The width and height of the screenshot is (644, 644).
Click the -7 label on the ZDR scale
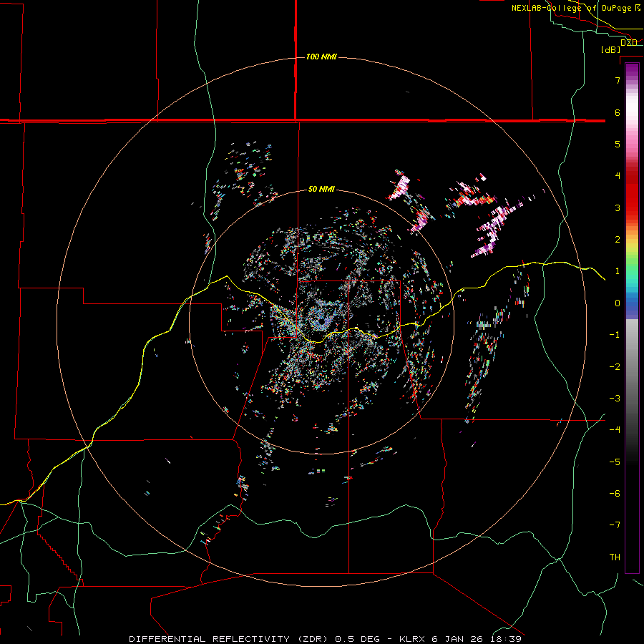[615, 525]
